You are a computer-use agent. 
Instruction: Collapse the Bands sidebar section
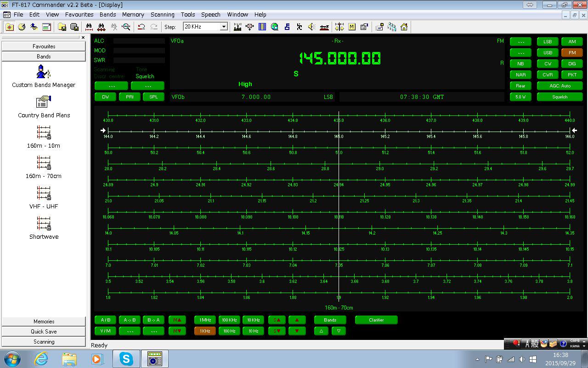44,57
